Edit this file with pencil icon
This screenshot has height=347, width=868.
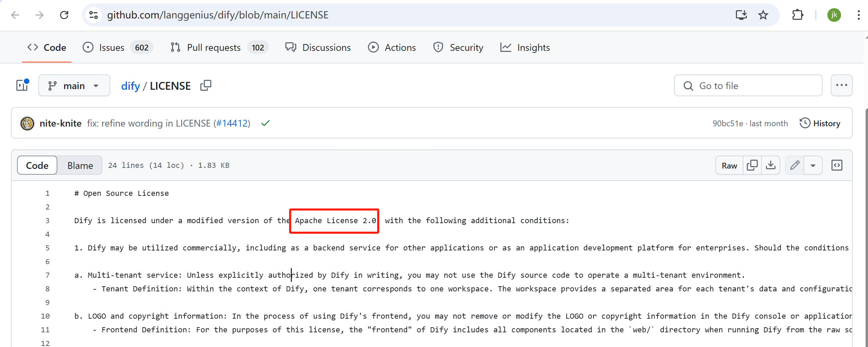coord(795,165)
